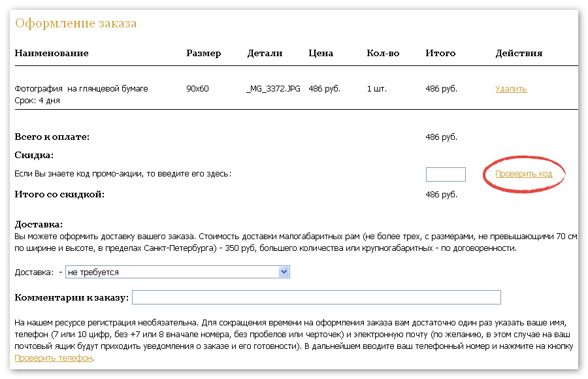Click the Кол-во column header
Image resolution: width=588 pixels, height=379 pixels.
[x=383, y=54]
